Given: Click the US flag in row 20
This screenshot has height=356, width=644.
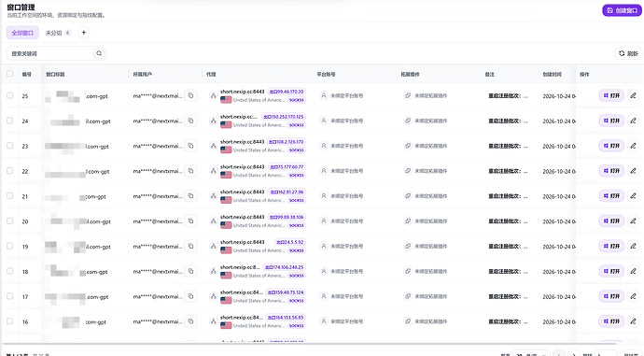Looking at the screenshot, I should (x=226, y=225).
